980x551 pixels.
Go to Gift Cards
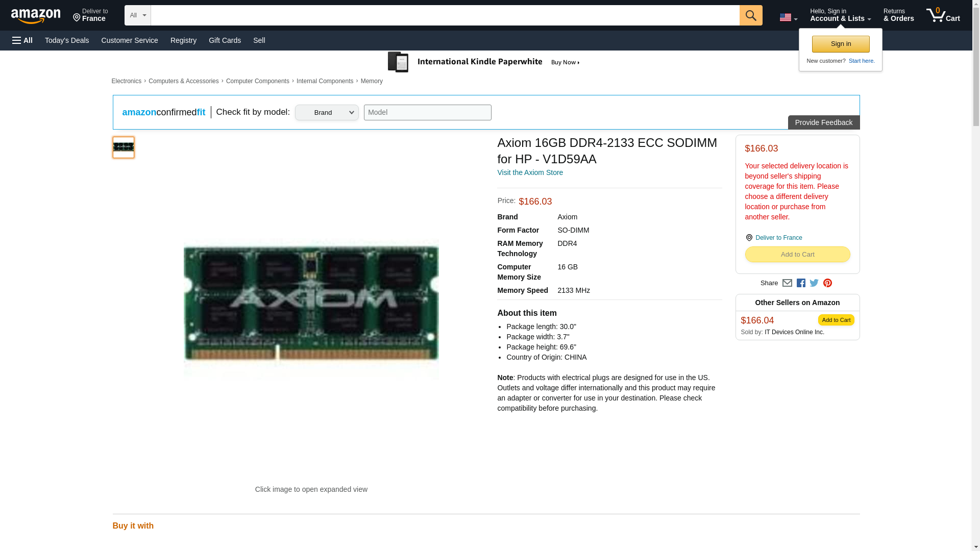(x=225, y=40)
